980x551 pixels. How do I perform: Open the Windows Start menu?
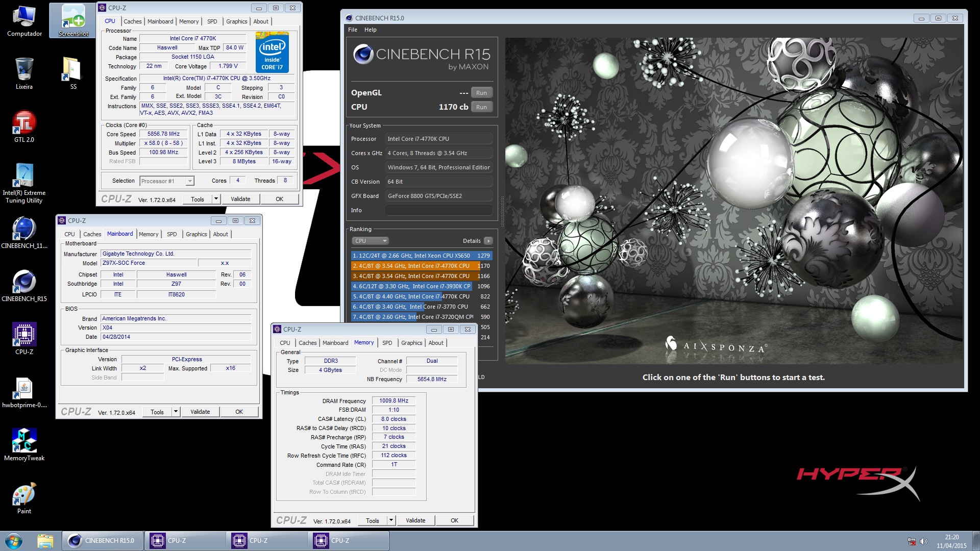coord(14,541)
